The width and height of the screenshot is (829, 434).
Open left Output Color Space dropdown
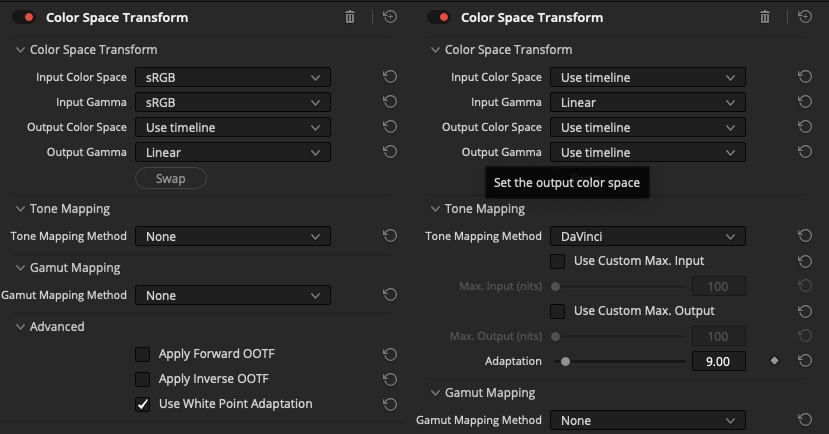pyautogui.click(x=233, y=127)
